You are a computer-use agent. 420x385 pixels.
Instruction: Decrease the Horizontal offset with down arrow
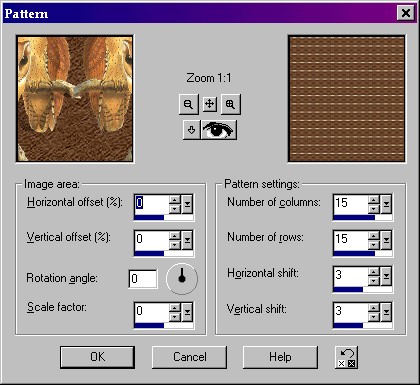coord(175,209)
